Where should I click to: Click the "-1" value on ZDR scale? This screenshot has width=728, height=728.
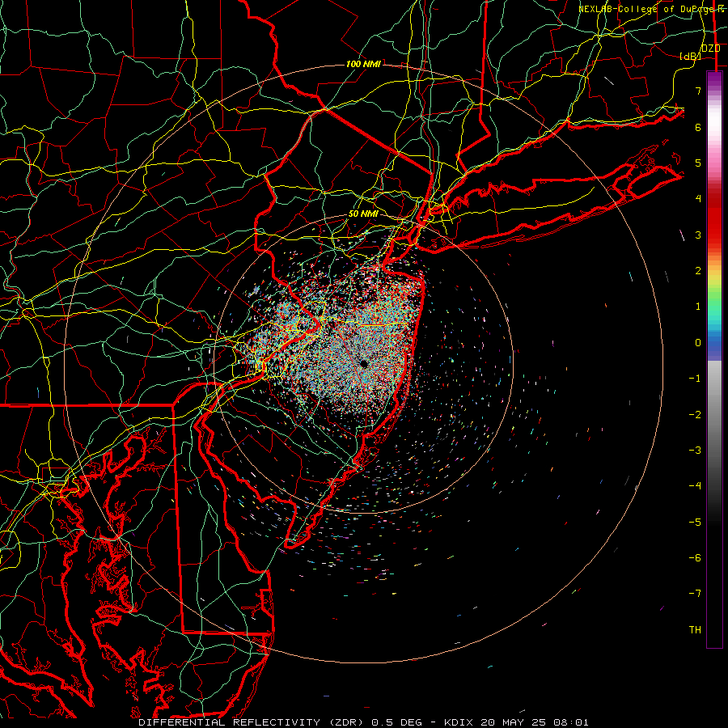695,379
